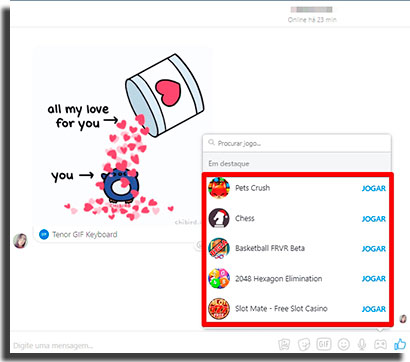
Task: Click the 2048 Hexagon Elimination title
Action: point(279,279)
